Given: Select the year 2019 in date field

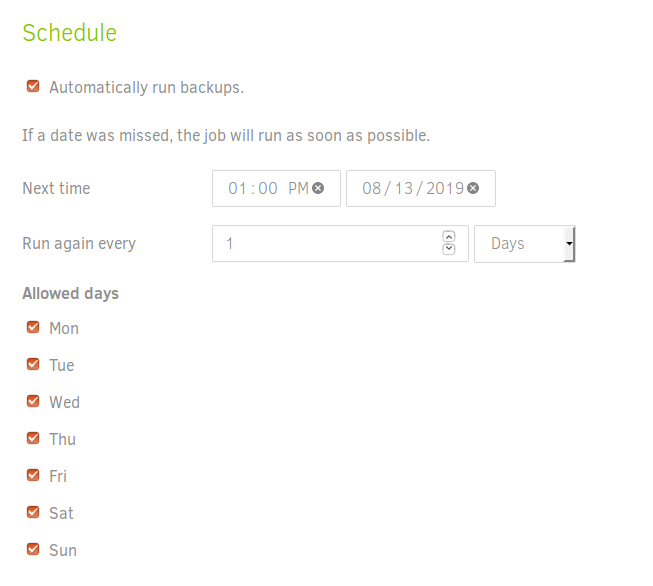Looking at the screenshot, I should point(445,188).
